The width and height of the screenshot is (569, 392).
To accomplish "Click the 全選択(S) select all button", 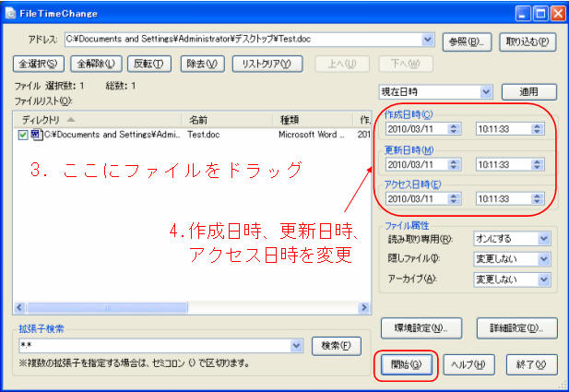I will 39,64.
